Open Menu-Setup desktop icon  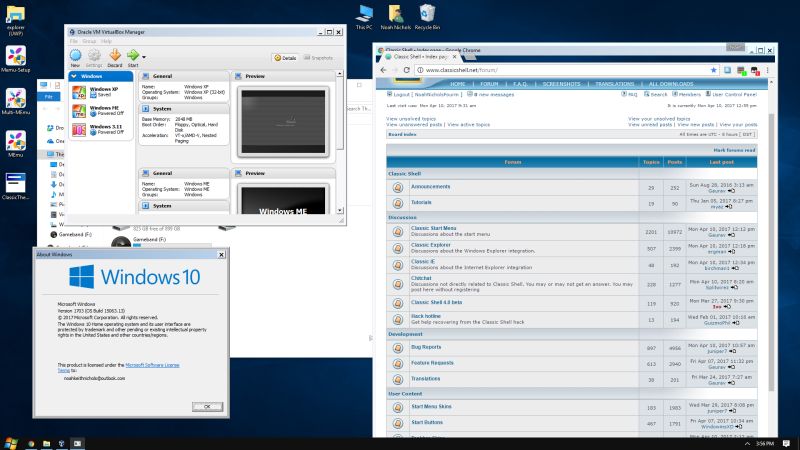(15, 60)
